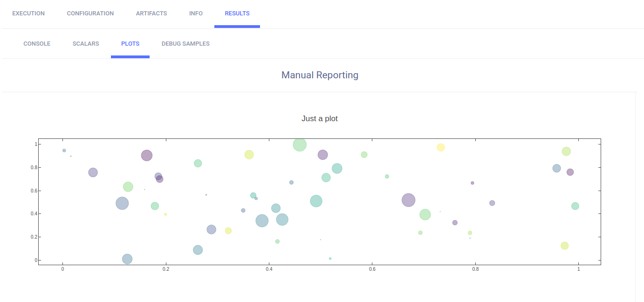View the Scalars sub-tab
Viewport: 644px width, 302px height.
click(x=86, y=44)
